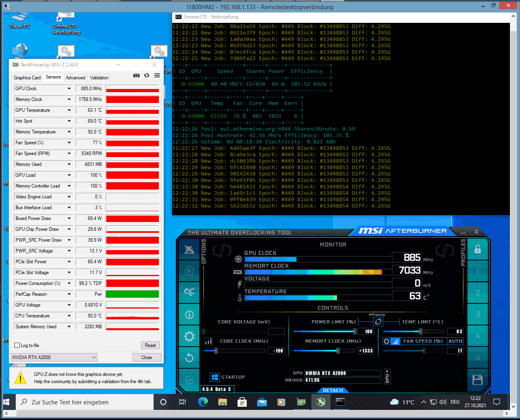The width and height of the screenshot is (520, 420).
Task: Click the Afterburner save profile floppy icon
Action: 477,380
